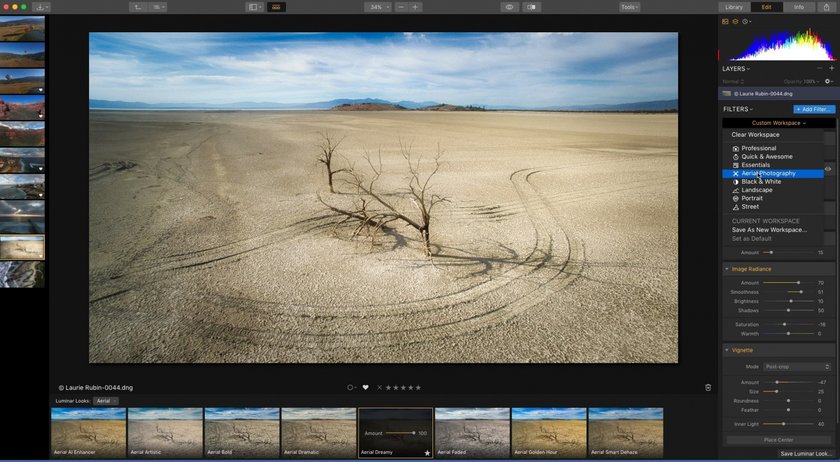Image resolution: width=840 pixels, height=462 pixels.
Task: Open the Luminar Looks Aerial category dropdown
Action: 106,401
